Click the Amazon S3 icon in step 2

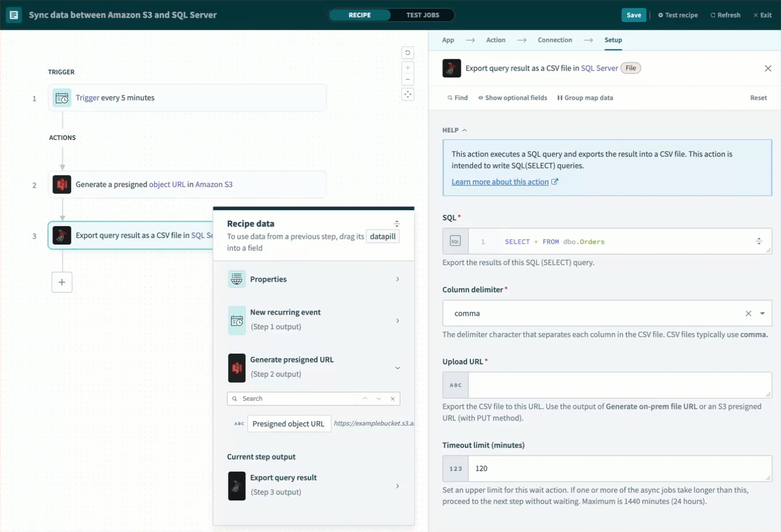[x=62, y=184]
